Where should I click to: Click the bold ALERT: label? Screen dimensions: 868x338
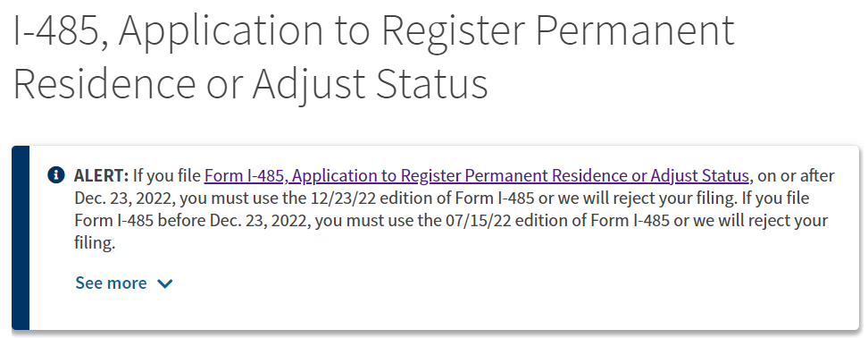coord(101,175)
